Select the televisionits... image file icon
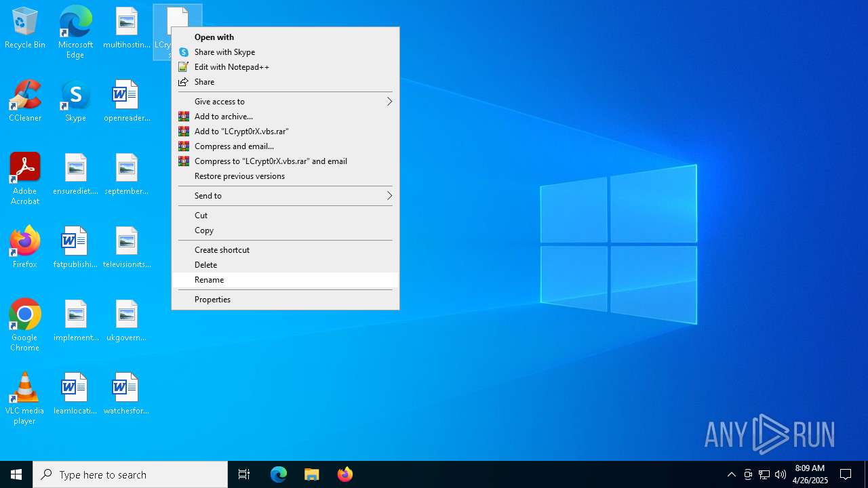The width and height of the screenshot is (868, 488). tap(127, 248)
